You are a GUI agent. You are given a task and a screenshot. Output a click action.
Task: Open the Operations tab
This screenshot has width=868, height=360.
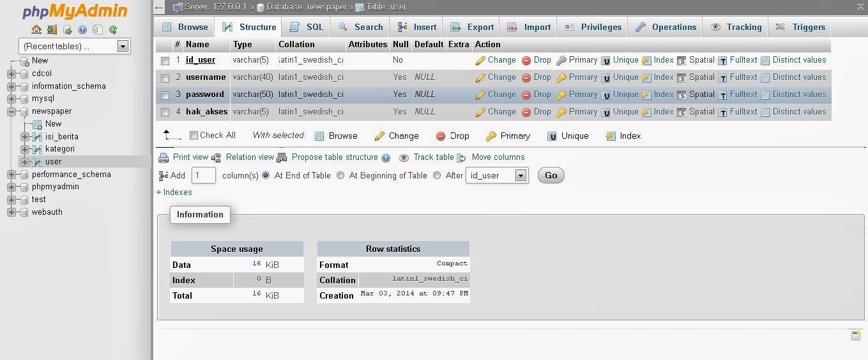coord(665,27)
